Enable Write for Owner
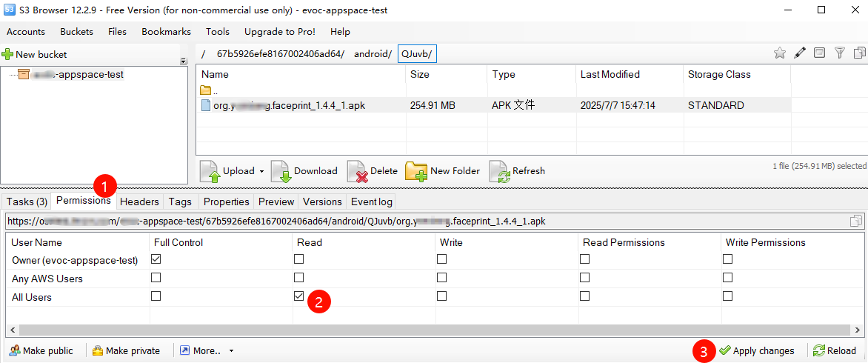The height and width of the screenshot is (363, 868). [441, 259]
